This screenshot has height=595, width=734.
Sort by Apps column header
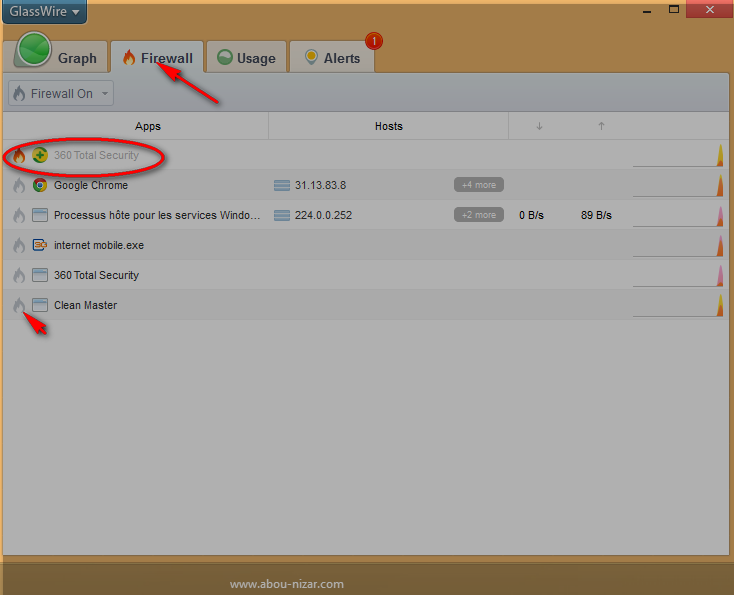click(148, 126)
